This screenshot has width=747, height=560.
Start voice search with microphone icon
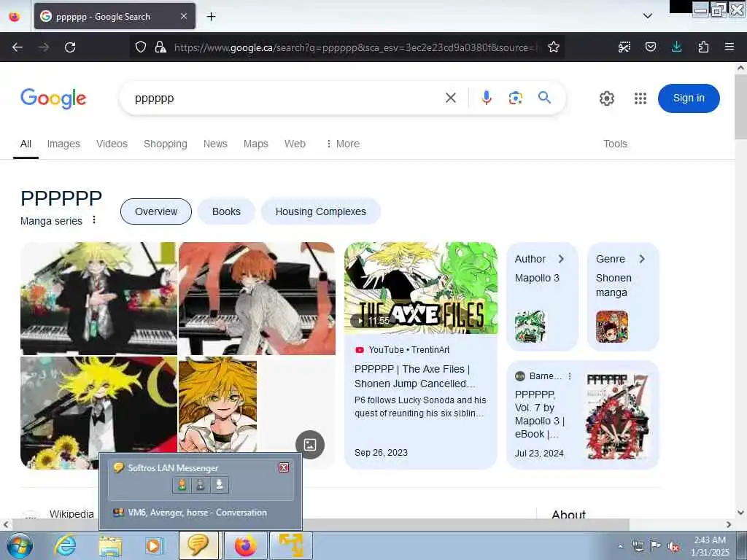tap(487, 98)
